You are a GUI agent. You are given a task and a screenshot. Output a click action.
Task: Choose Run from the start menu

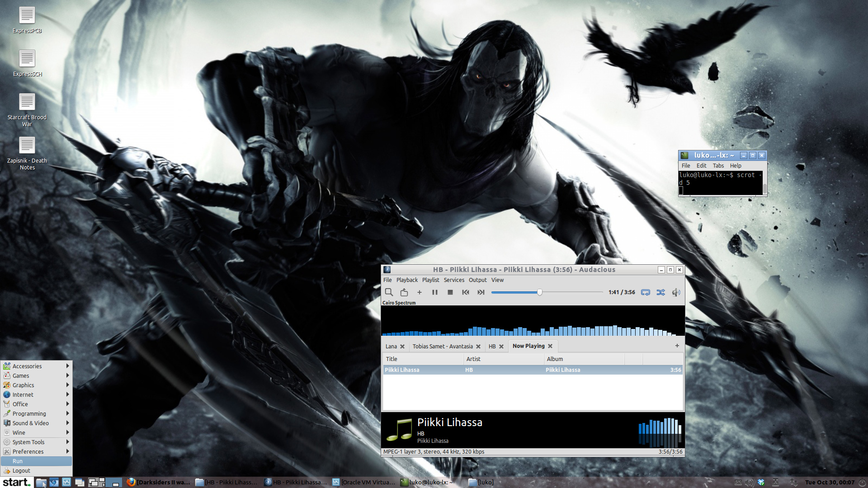36,461
